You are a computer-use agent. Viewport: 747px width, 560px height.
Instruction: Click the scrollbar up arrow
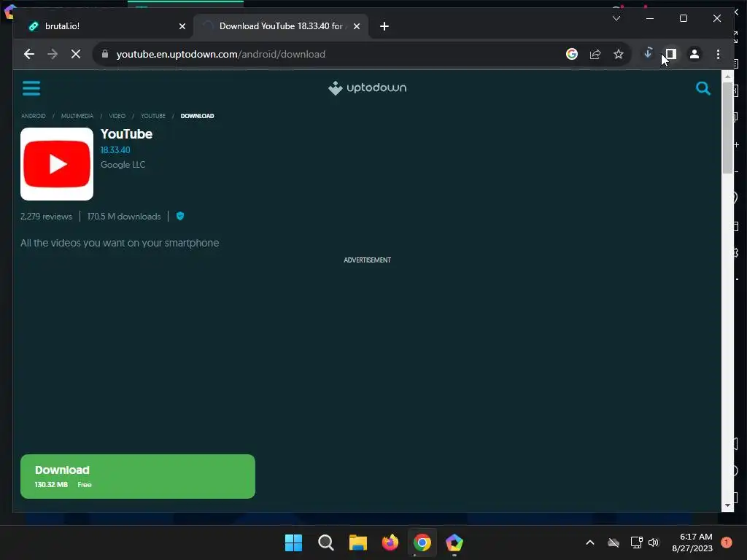pos(727,76)
